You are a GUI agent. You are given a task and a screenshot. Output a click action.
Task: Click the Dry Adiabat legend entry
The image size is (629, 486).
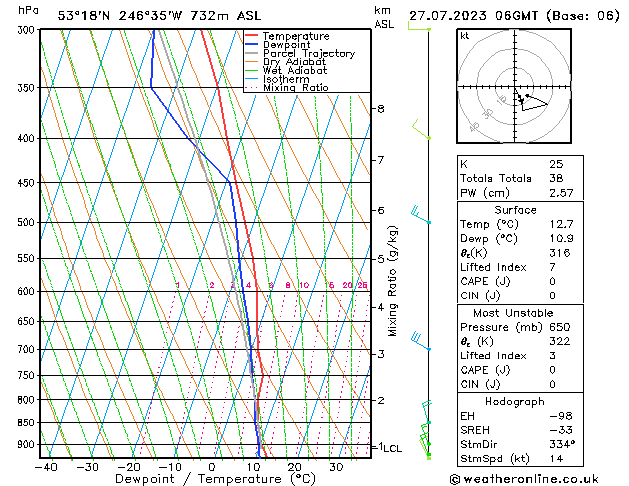pos(286,62)
